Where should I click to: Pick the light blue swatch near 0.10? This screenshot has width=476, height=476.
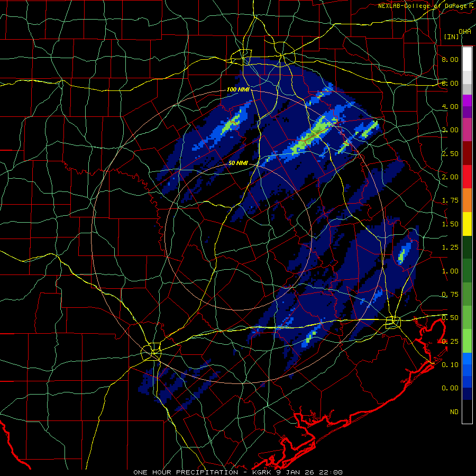(x=467, y=359)
